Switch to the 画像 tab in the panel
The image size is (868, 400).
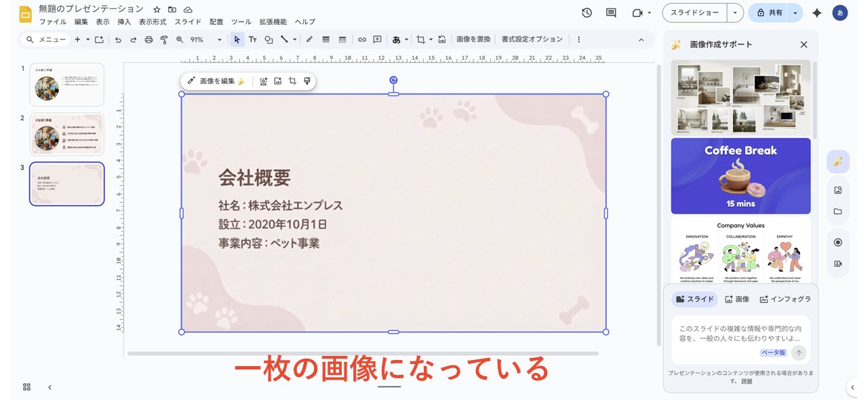(737, 298)
